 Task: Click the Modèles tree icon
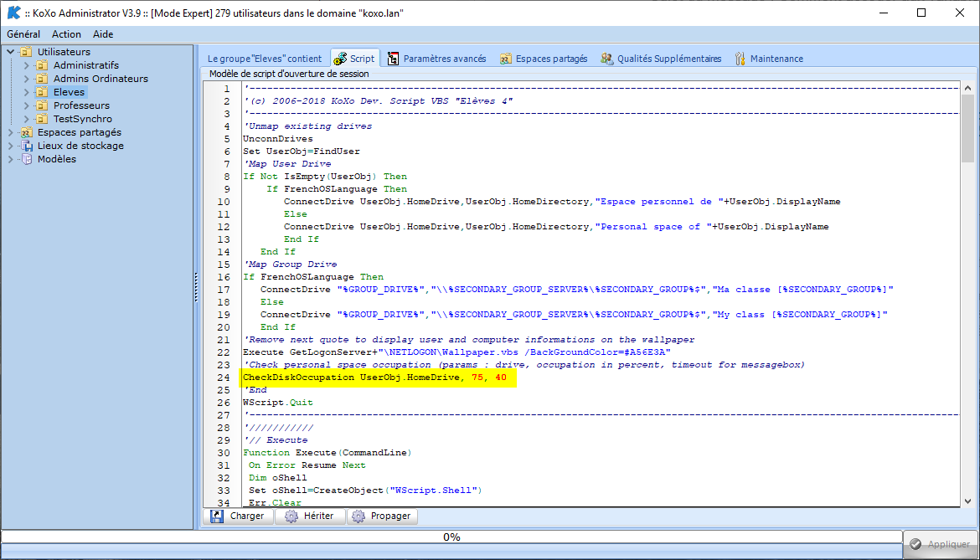click(26, 159)
